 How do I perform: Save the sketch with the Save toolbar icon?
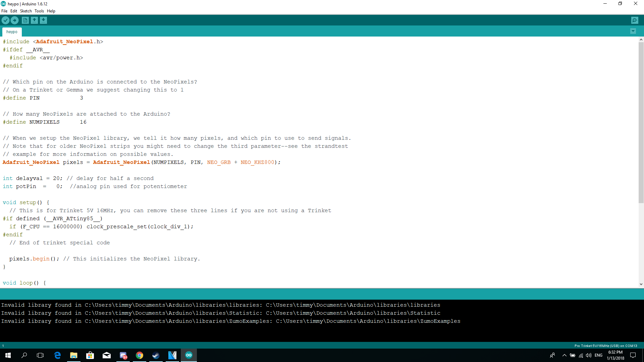click(44, 20)
